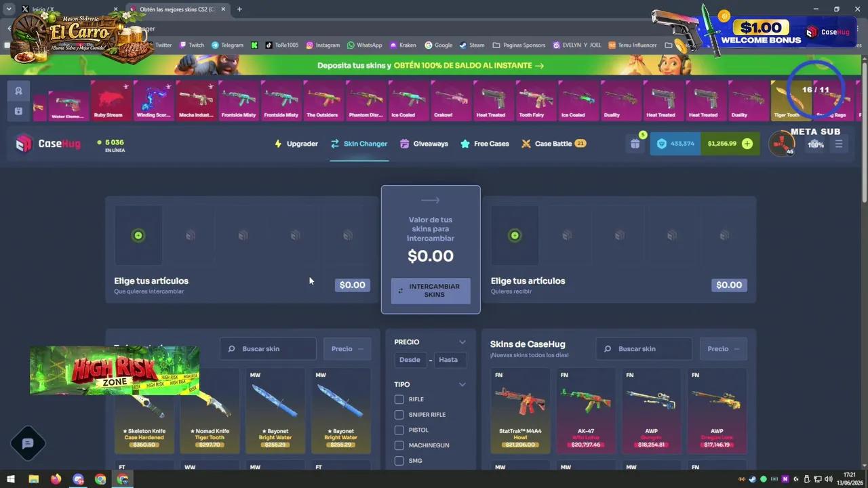
Task: Click the lower live feed filter icon
Action: point(18,111)
